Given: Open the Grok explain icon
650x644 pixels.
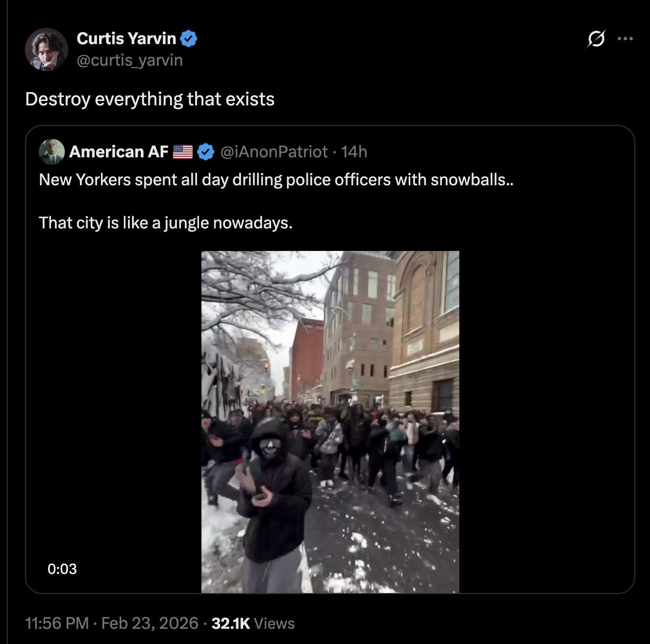Looking at the screenshot, I should pos(596,39).
